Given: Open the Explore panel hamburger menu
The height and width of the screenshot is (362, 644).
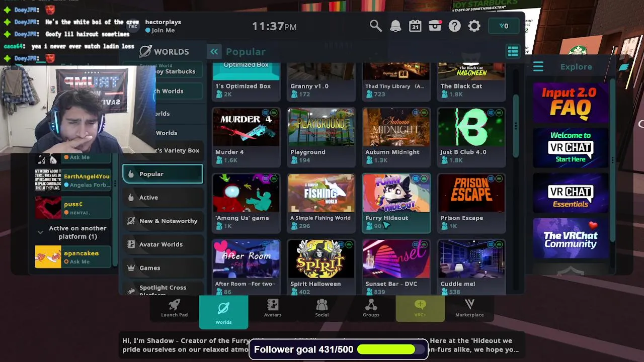Looking at the screenshot, I should coord(538,66).
